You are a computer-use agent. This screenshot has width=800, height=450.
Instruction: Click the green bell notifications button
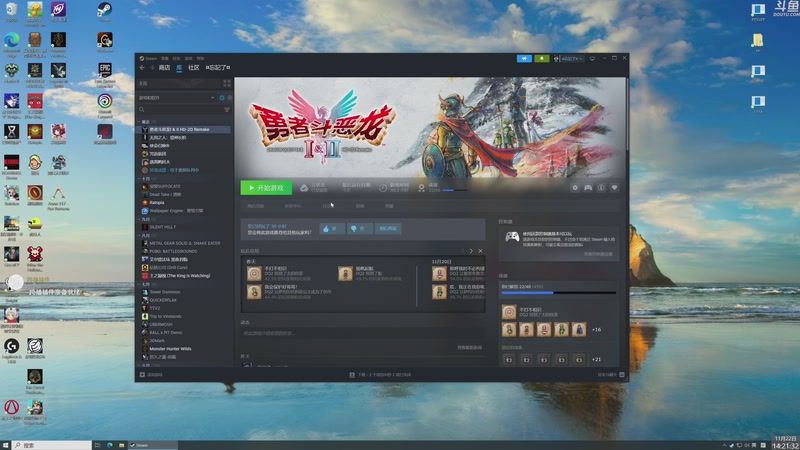541,59
